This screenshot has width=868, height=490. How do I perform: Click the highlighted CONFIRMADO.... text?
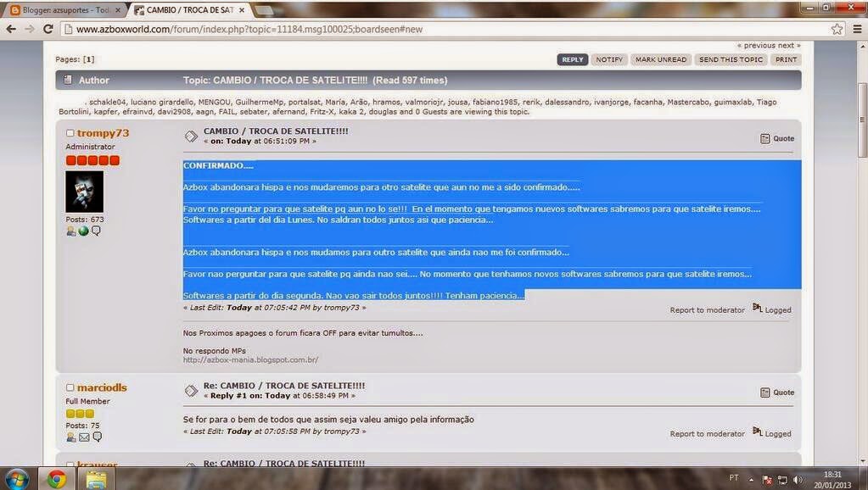pos(218,165)
